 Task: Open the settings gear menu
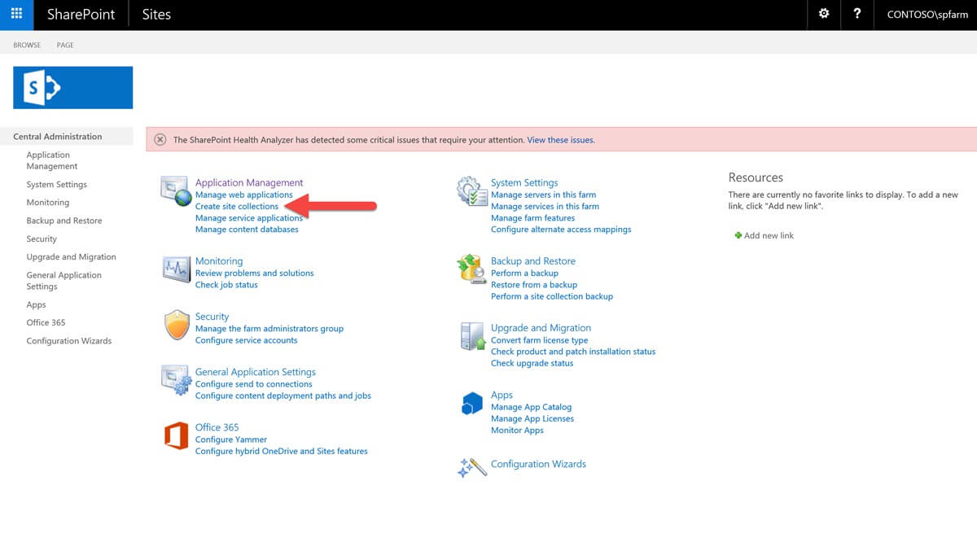coord(824,14)
